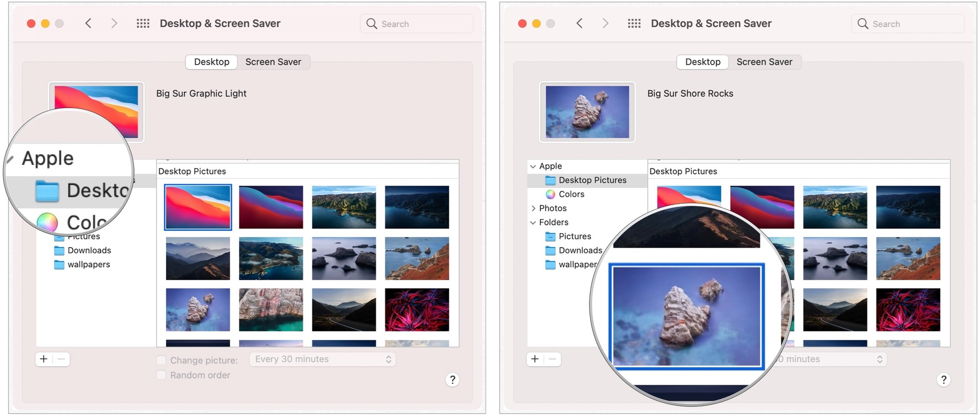
Task: Select blue Shore Rocks wallpaper in left window
Action: 198,309
